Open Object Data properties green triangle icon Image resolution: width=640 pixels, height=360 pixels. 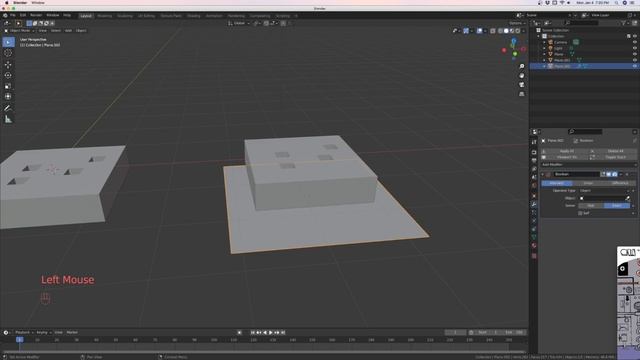click(x=534, y=237)
